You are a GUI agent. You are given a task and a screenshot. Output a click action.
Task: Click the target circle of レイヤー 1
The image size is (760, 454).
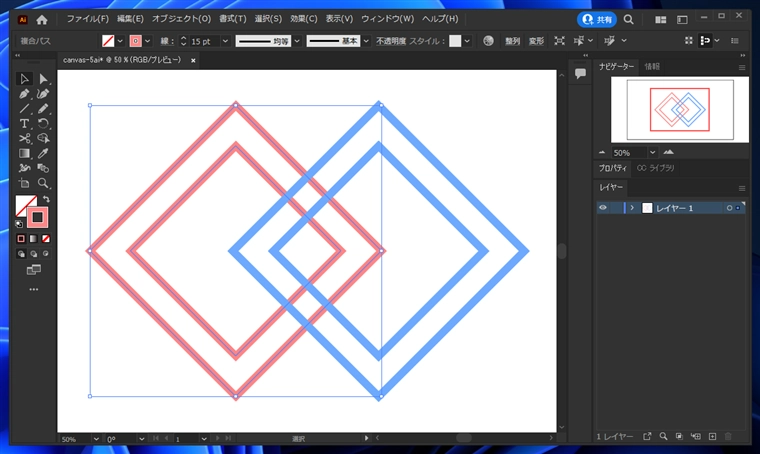coord(729,208)
